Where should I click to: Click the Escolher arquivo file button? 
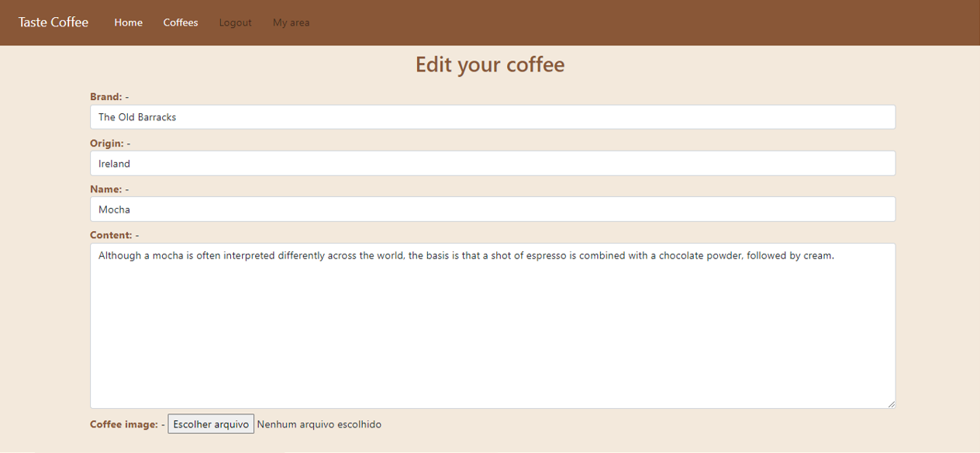[x=211, y=424]
